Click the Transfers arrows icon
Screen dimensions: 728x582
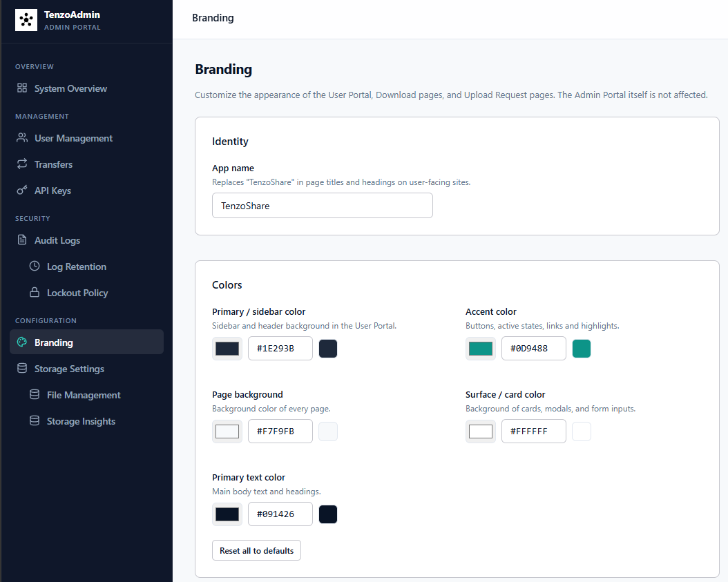22,164
